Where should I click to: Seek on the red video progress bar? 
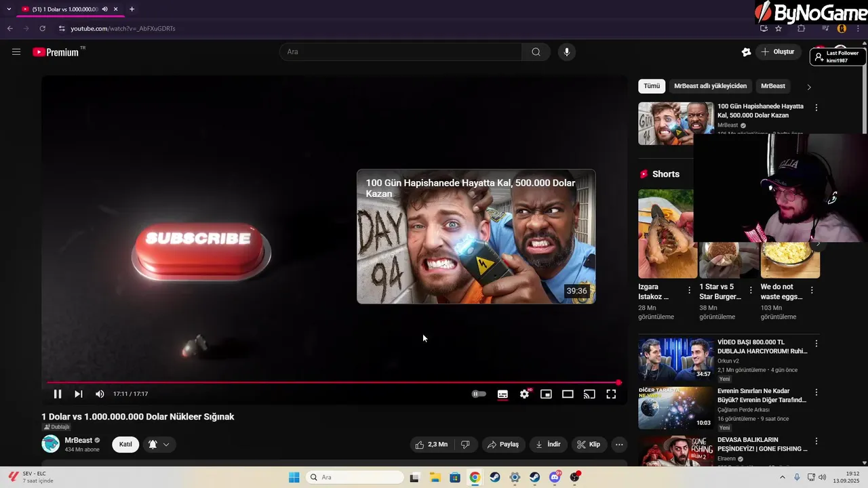click(x=332, y=382)
